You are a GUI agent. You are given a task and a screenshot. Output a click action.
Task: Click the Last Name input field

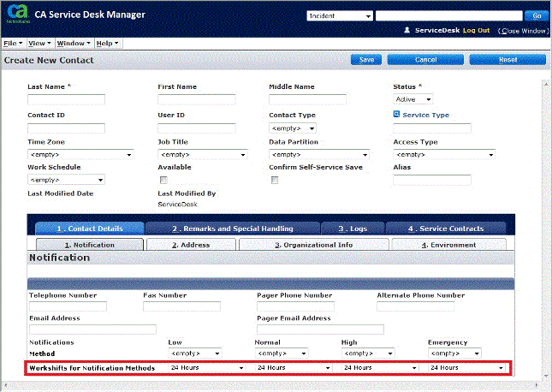click(66, 99)
